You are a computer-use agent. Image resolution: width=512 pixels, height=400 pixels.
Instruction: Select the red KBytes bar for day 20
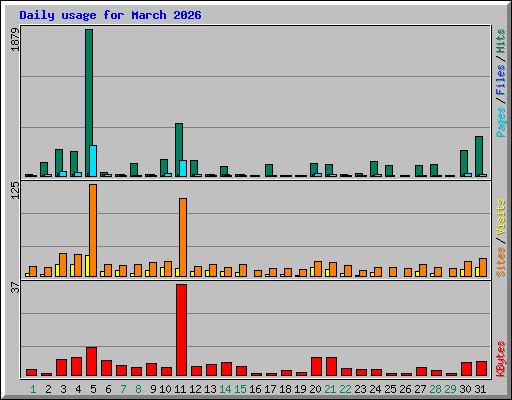tap(316, 367)
